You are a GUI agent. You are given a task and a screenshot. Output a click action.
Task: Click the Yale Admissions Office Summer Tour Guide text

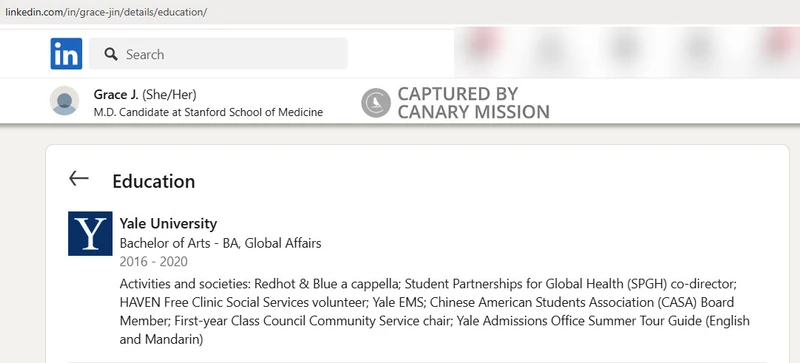tap(580, 321)
